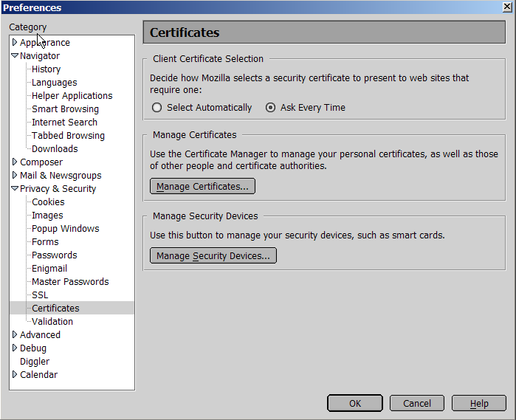Screen dimensions: 516x420
Task: Open Smart Browsing settings
Action: point(65,109)
